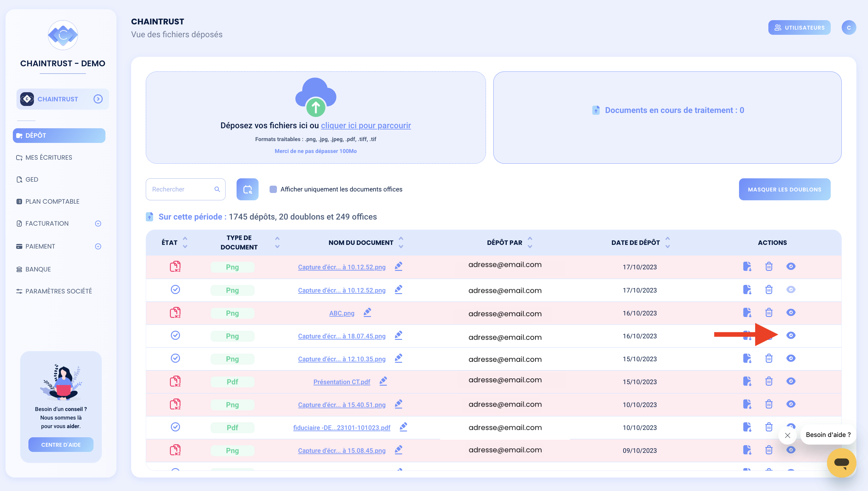Download Présentation CT.pdf

click(x=747, y=381)
